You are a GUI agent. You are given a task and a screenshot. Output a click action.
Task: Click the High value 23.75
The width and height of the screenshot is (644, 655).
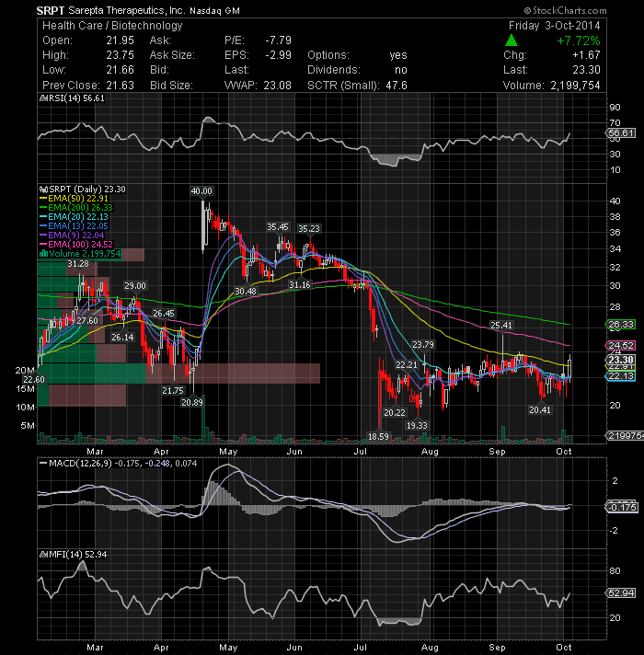click(120, 55)
